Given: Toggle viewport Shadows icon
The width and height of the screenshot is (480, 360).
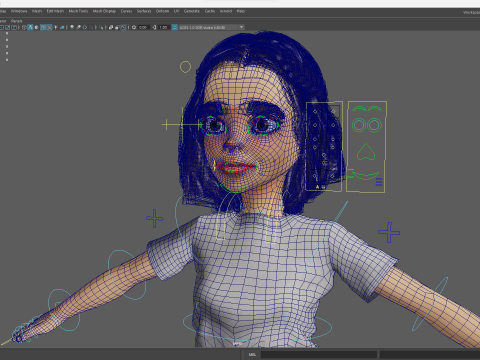Looking at the screenshot, I should point(62,27).
